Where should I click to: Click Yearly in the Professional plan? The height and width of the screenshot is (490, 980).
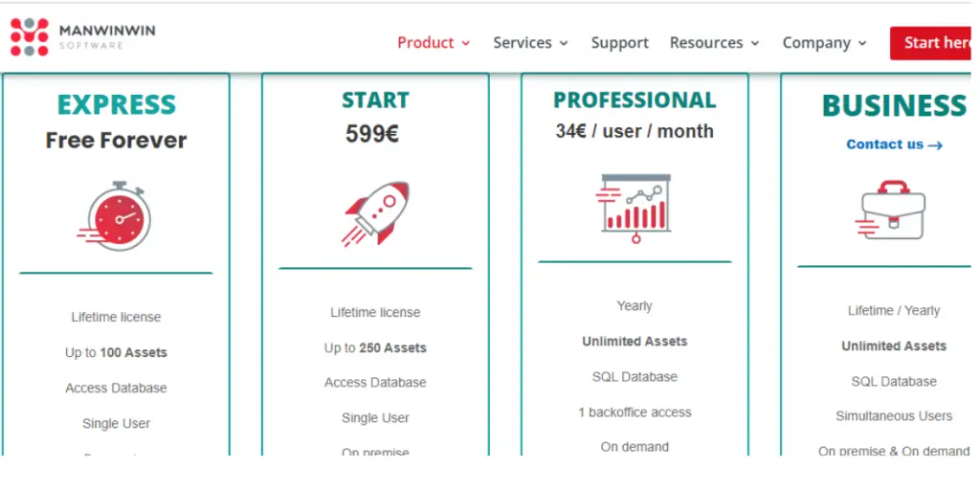(x=635, y=305)
